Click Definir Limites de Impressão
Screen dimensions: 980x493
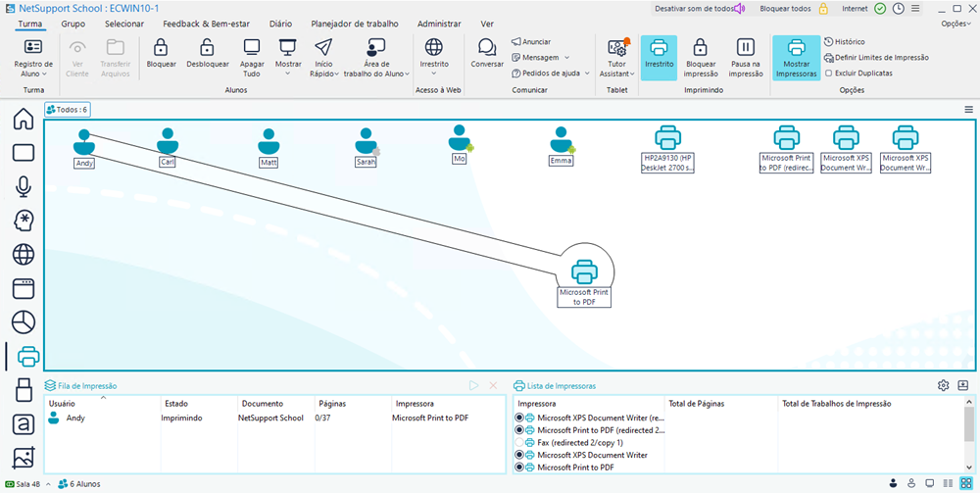pos(876,58)
